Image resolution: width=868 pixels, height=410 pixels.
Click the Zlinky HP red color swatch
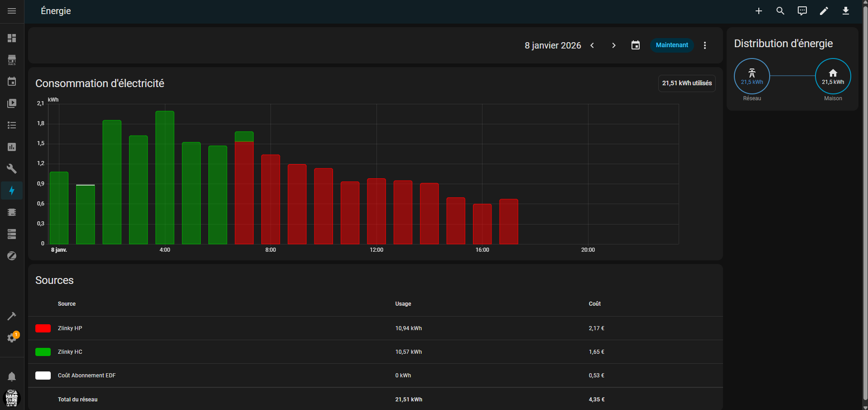43,328
